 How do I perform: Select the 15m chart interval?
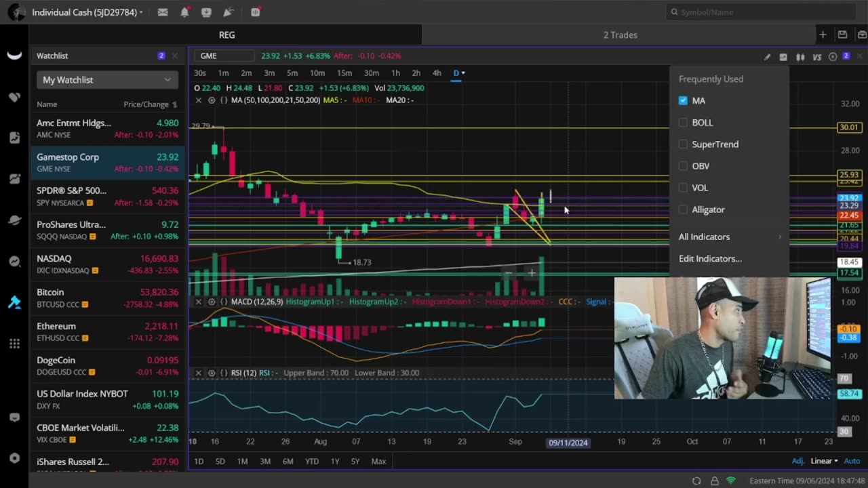pyautogui.click(x=344, y=73)
